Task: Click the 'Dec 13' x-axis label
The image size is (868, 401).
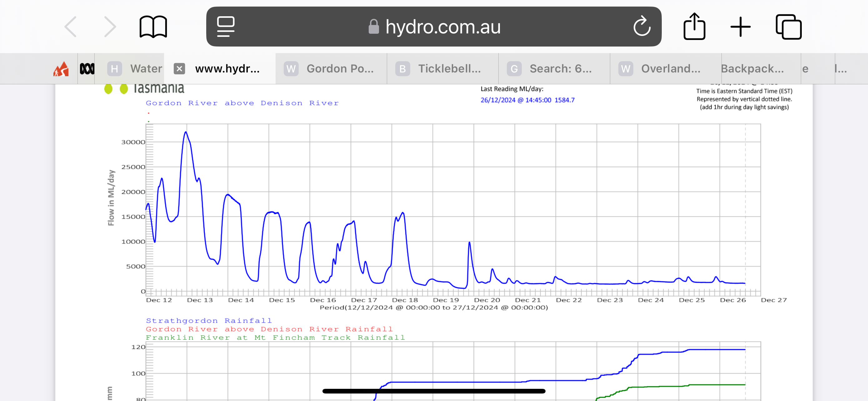Action: click(200, 300)
